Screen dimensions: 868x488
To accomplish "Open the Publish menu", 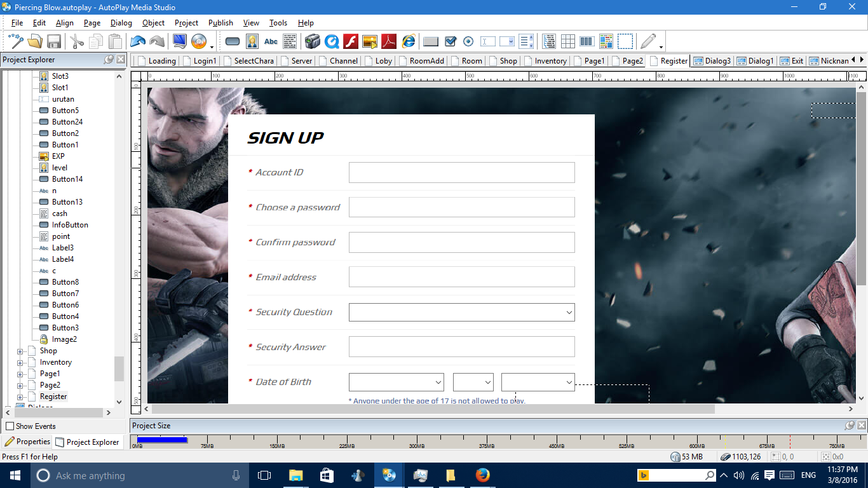I will pyautogui.click(x=220, y=23).
